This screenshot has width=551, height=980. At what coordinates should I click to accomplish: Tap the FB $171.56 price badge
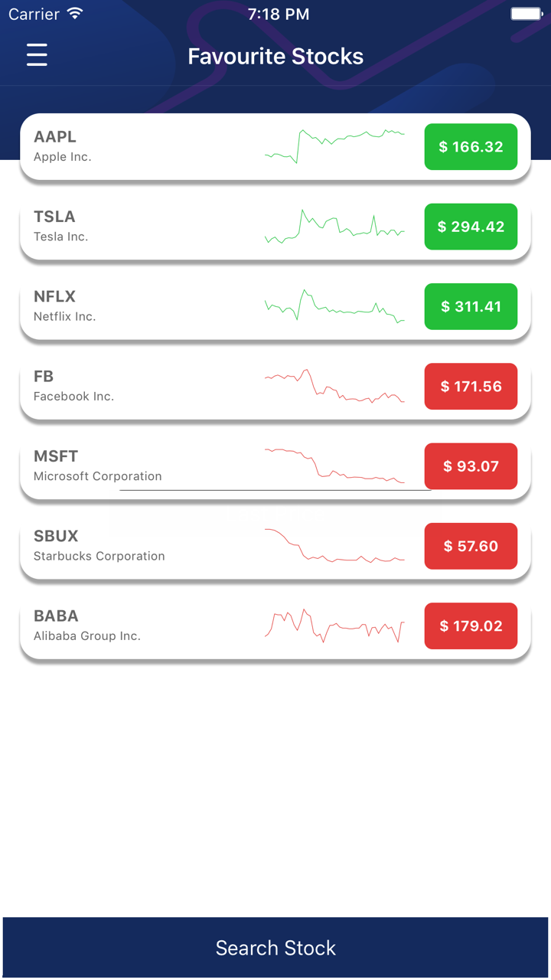click(471, 387)
